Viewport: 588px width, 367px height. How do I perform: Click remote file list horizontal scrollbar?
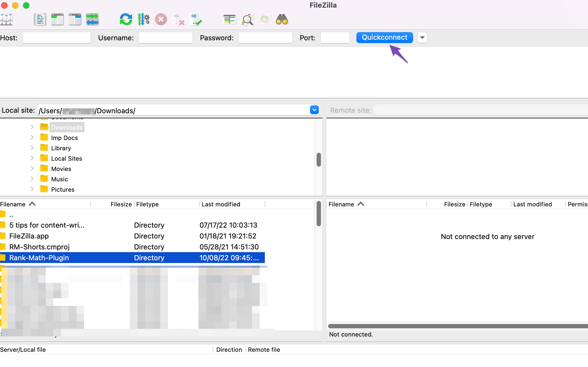pyautogui.click(x=458, y=326)
